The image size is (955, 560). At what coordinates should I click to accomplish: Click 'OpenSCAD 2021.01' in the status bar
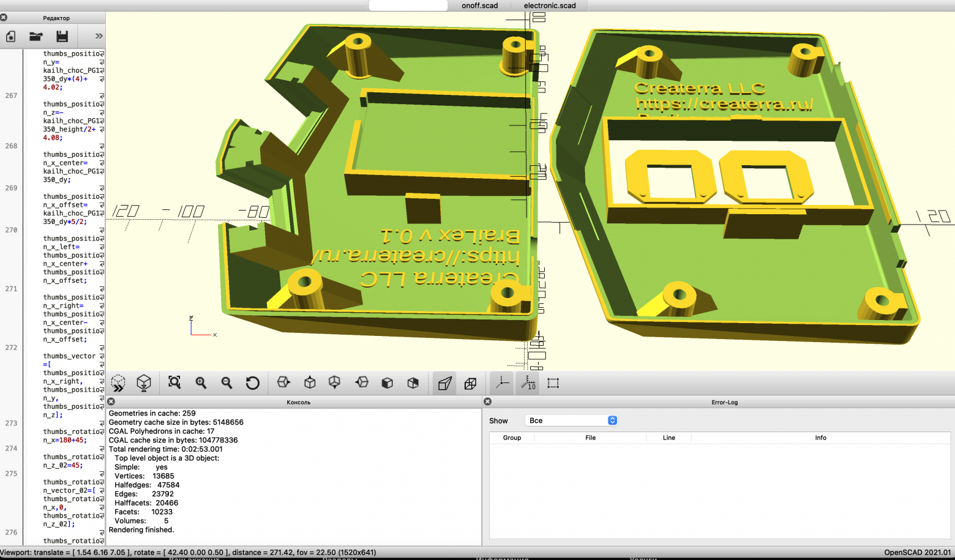[918, 552]
